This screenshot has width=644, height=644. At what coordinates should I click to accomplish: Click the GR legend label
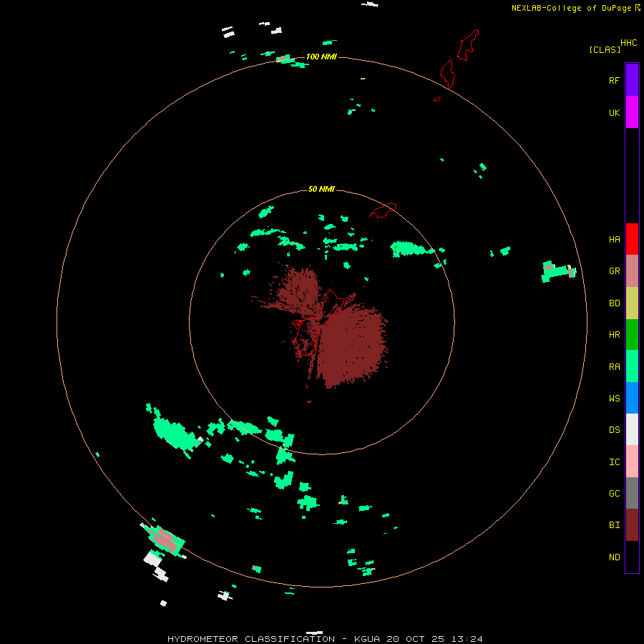click(614, 271)
